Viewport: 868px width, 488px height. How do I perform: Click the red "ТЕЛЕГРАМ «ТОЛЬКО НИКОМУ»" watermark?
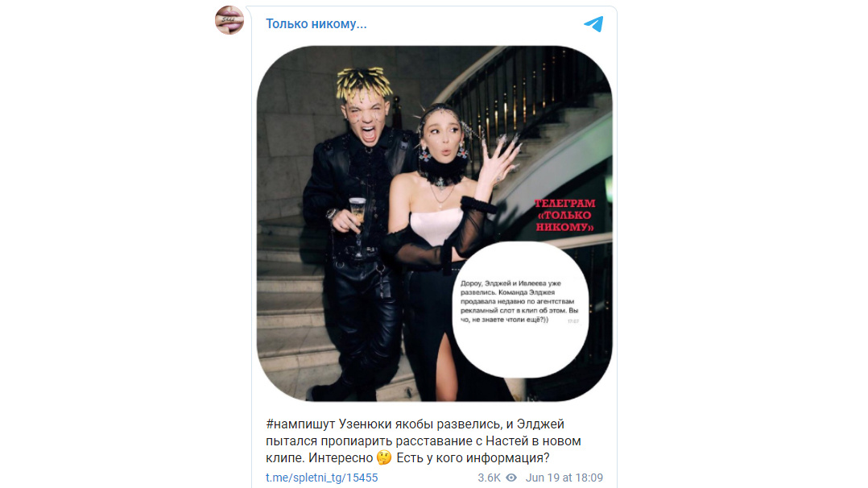click(x=564, y=215)
